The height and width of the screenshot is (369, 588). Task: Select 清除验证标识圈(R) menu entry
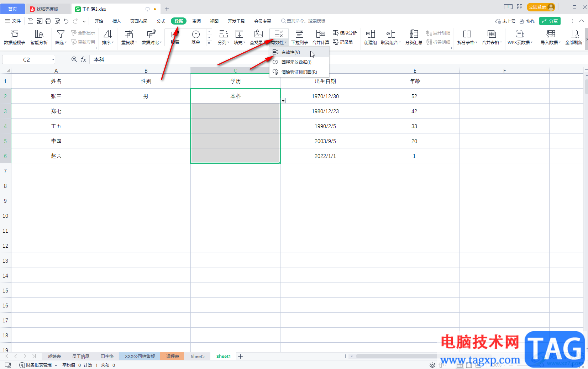pos(299,72)
